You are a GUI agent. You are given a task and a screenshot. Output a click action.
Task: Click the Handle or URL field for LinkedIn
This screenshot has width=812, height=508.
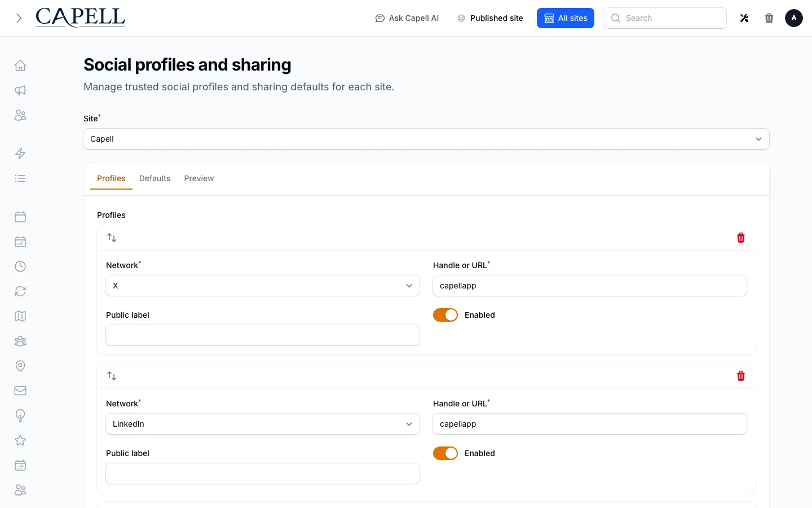coord(590,424)
